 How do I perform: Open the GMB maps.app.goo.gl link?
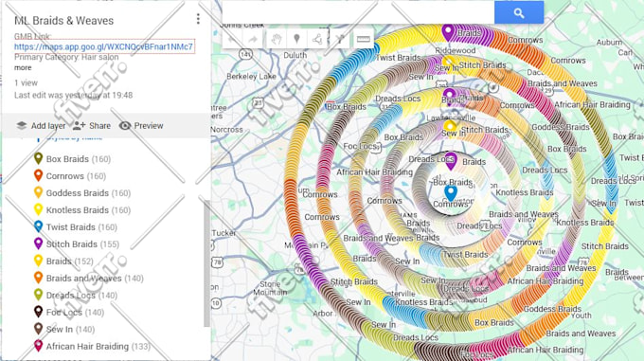pyautogui.click(x=103, y=46)
